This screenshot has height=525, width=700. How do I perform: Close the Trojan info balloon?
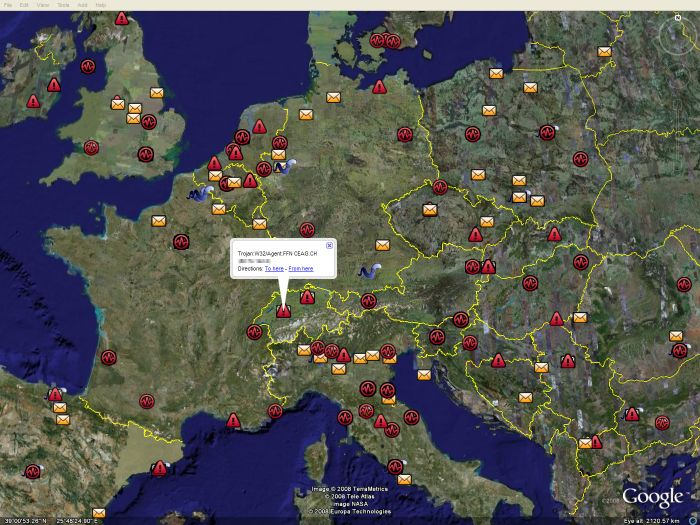click(329, 245)
